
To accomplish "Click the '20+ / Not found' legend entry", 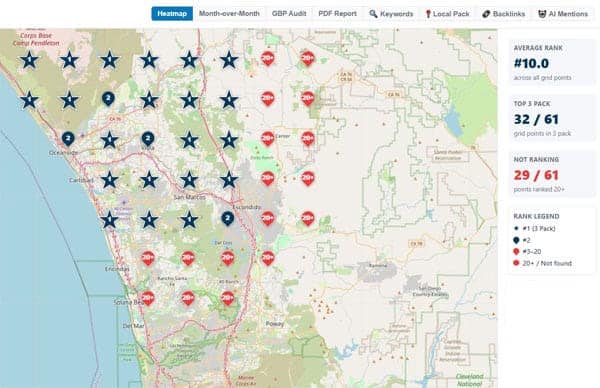I will 543,263.
